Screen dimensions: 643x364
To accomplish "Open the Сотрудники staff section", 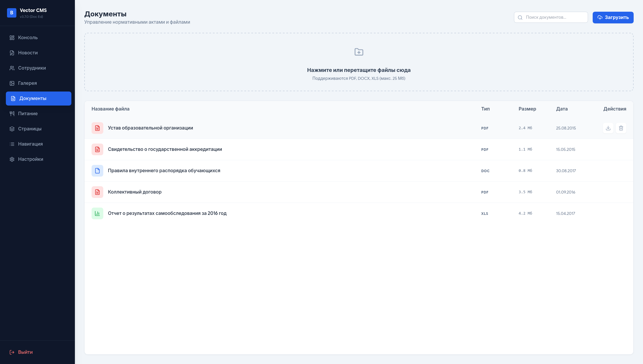I will [32, 68].
